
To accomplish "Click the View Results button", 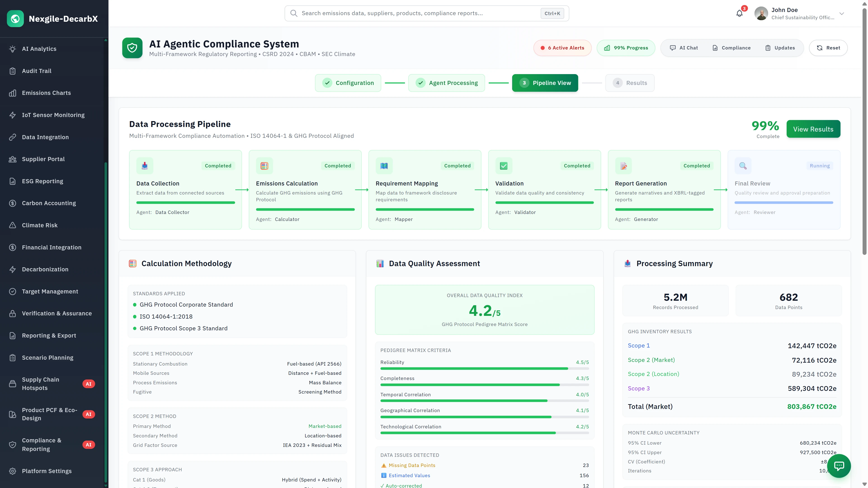I will (x=813, y=129).
